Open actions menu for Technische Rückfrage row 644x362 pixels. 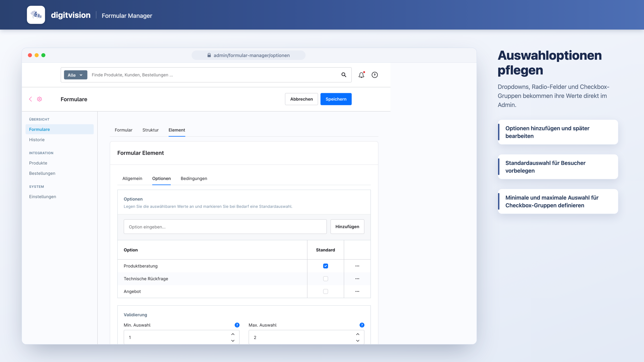point(357,279)
